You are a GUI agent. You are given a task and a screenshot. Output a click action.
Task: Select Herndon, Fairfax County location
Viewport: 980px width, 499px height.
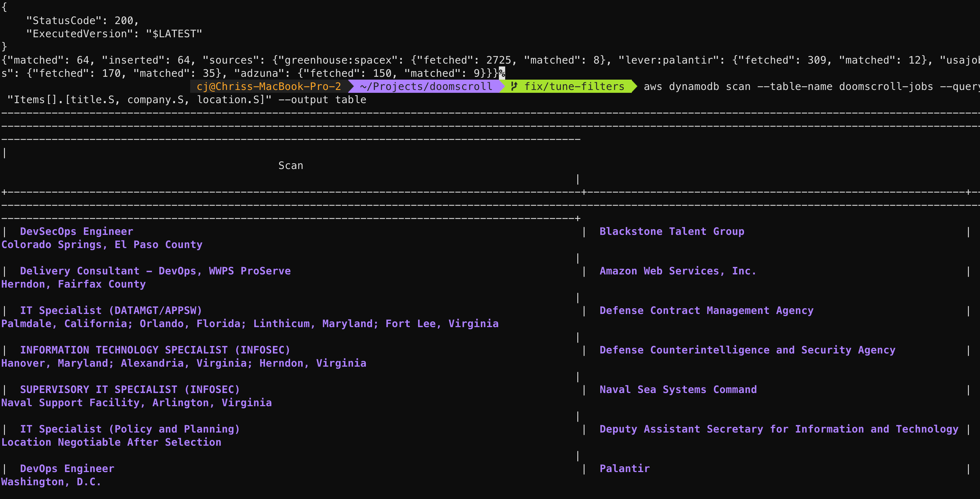pyautogui.click(x=73, y=284)
